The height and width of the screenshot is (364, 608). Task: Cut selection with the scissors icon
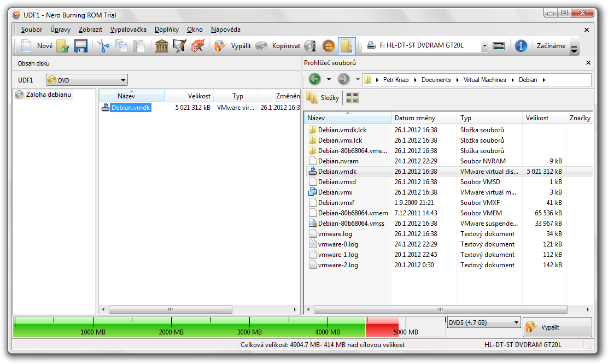click(x=103, y=46)
